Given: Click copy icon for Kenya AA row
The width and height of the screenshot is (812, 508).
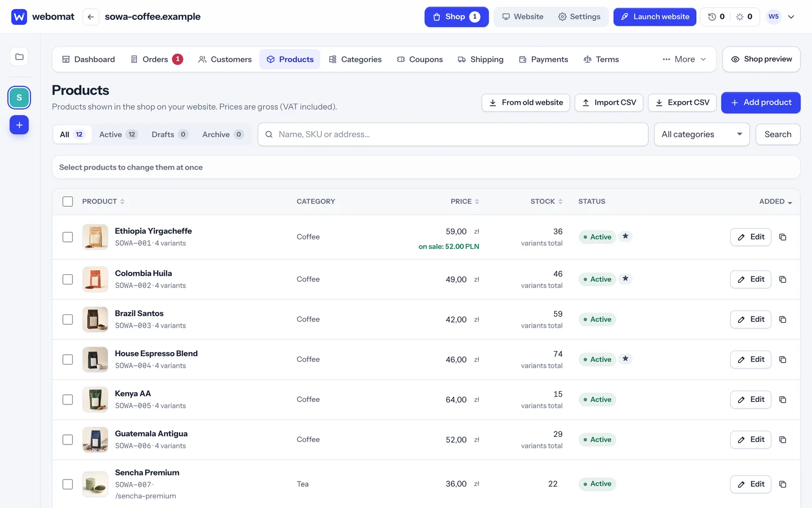Looking at the screenshot, I should (783, 400).
